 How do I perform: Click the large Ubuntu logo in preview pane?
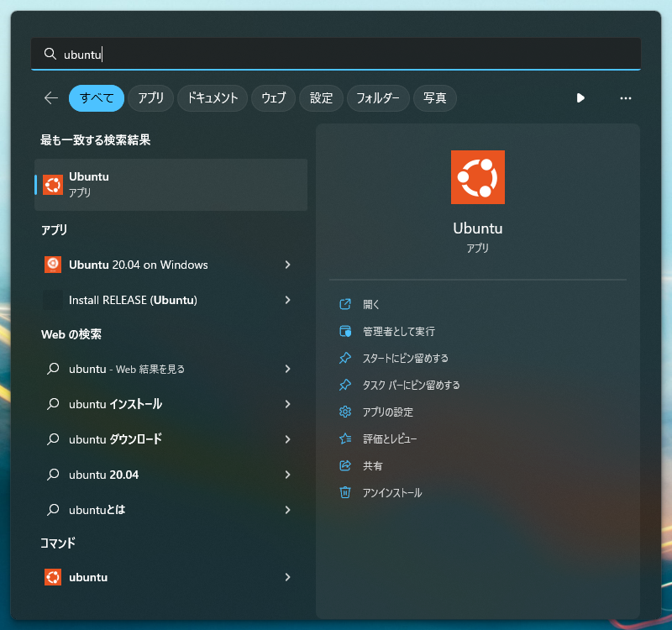click(477, 177)
